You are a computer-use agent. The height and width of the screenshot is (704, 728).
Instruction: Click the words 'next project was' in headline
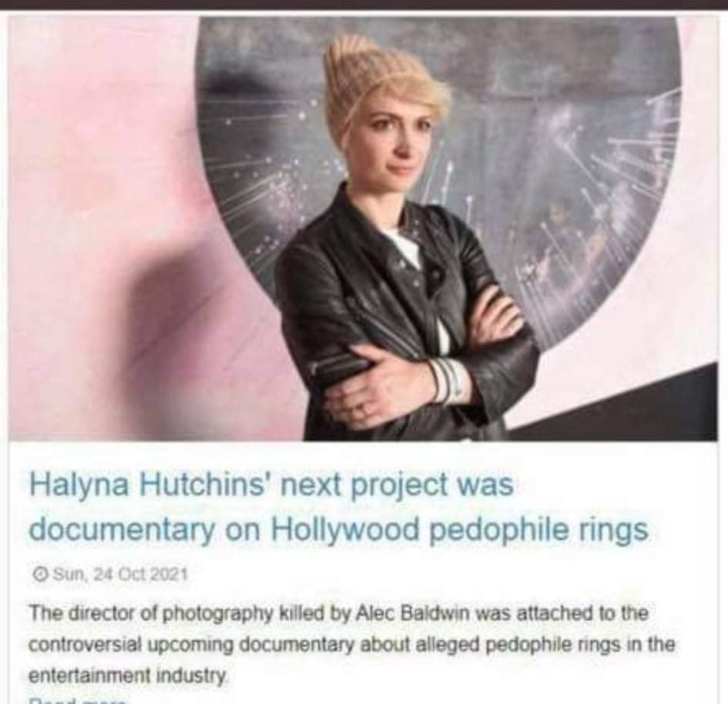pos(396,484)
